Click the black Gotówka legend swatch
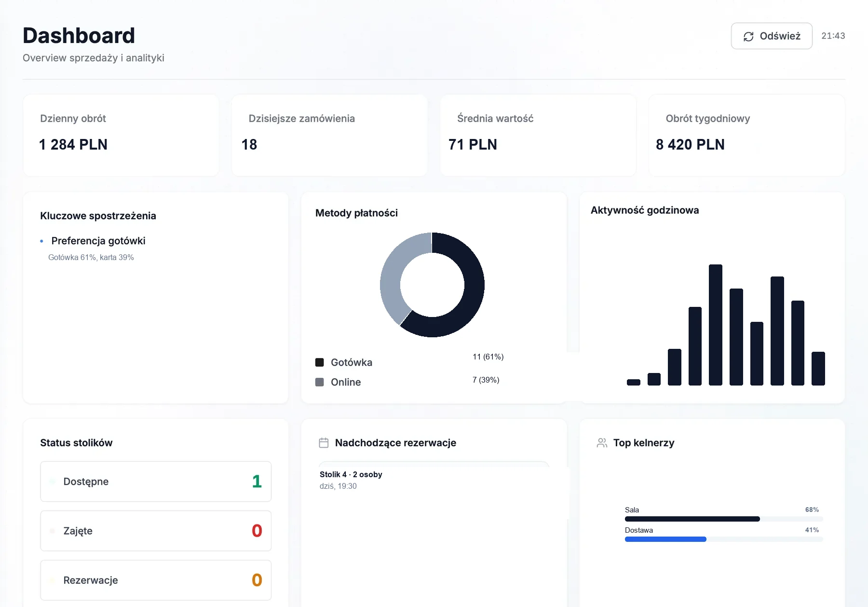868x607 pixels. point(319,362)
